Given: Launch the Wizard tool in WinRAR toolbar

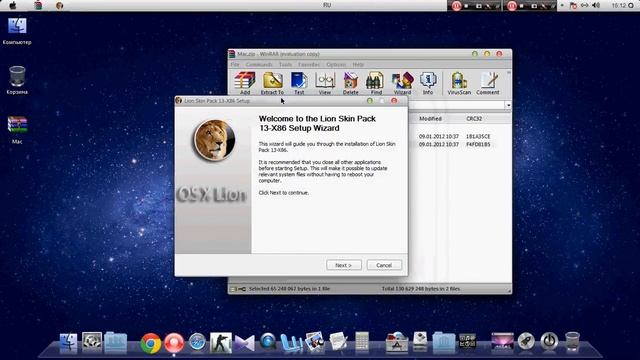Looking at the screenshot, I should click(x=402, y=83).
